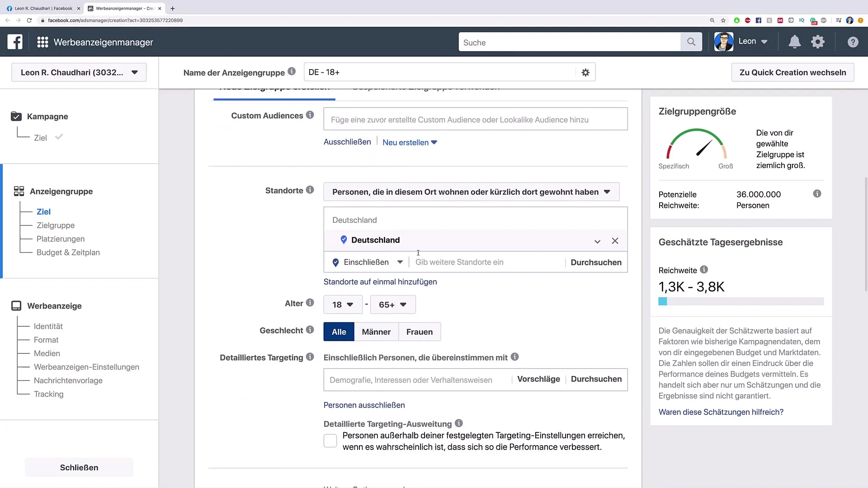Show info tooltip for Geschlecht
This screenshot has width=868, height=488.
310,330
